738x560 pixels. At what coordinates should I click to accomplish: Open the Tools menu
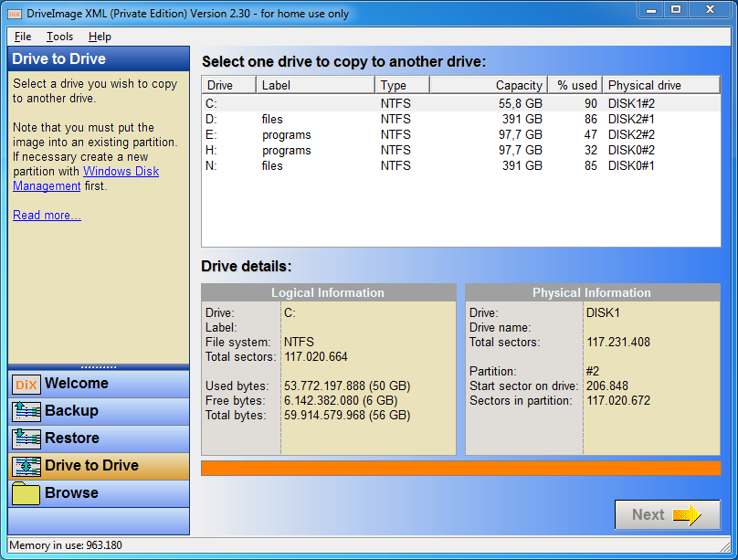[59, 37]
